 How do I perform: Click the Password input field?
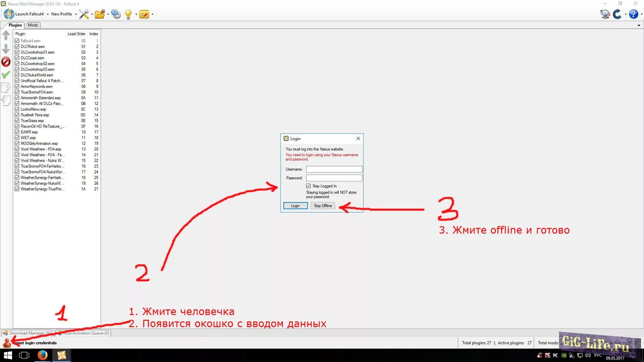pyautogui.click(x=334, y=178)
